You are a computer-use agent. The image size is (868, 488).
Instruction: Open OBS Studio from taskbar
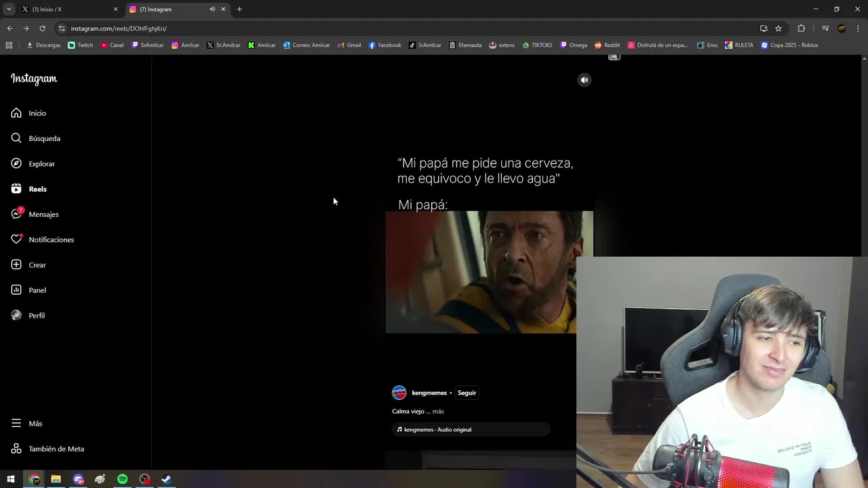click(144, 479)
